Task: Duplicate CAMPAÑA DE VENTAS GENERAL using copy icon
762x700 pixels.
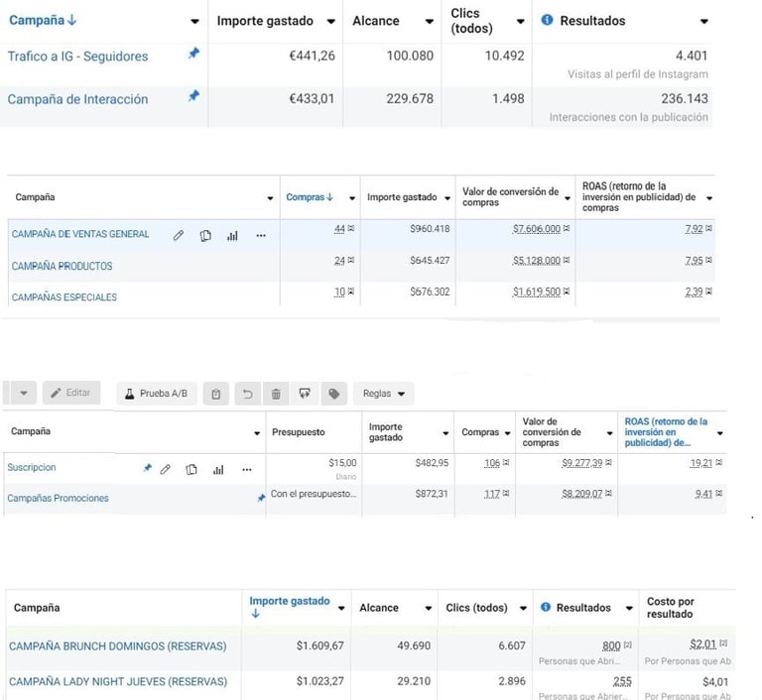Action: (x=205, y=236)
